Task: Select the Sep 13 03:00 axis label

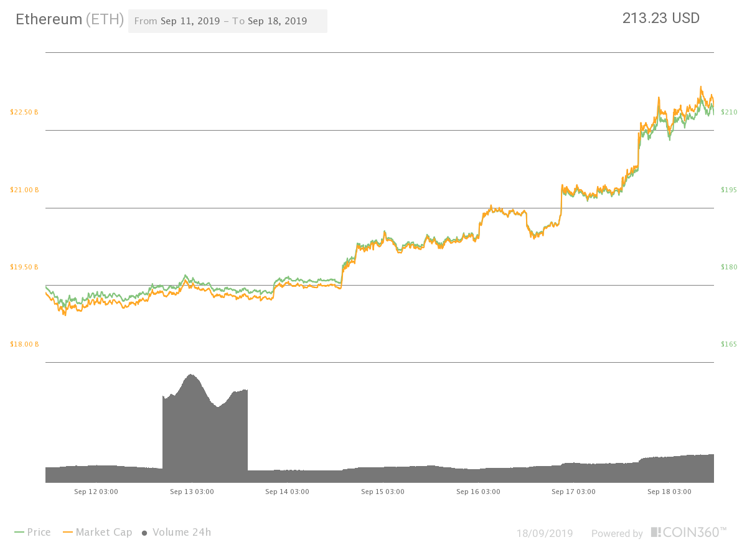Action: 192,492
